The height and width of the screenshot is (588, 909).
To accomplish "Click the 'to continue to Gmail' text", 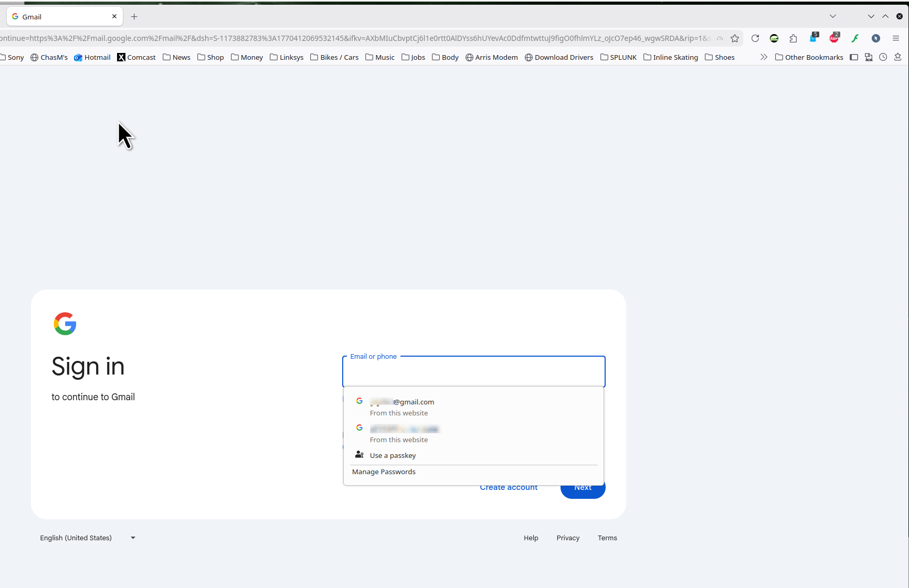I will point(93,397).
